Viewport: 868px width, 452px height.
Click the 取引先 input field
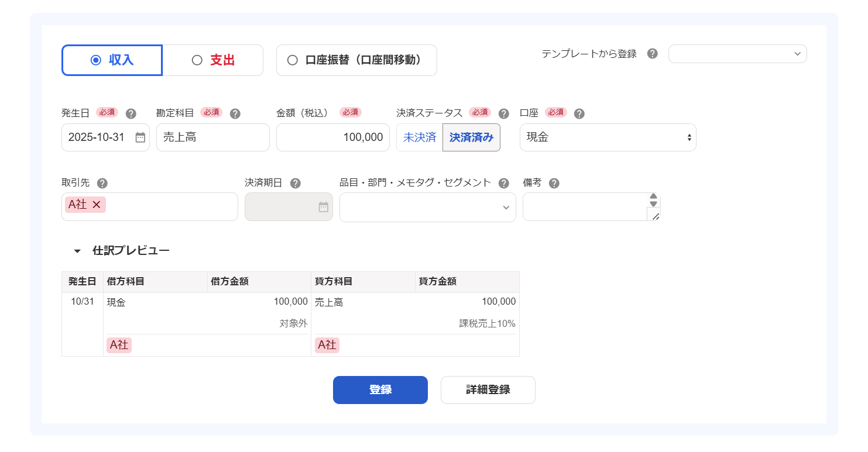tap(150, 207)
